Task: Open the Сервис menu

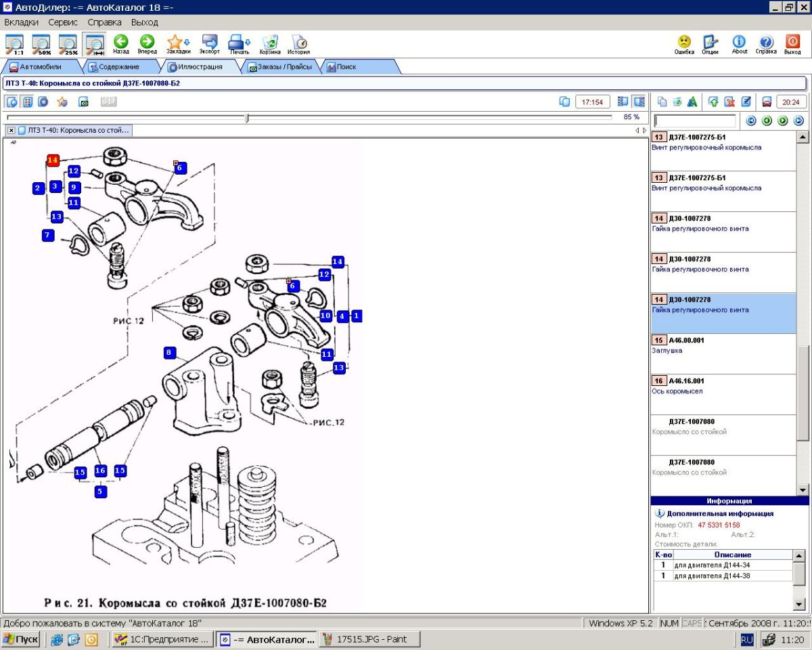Action: coord(63,22)
